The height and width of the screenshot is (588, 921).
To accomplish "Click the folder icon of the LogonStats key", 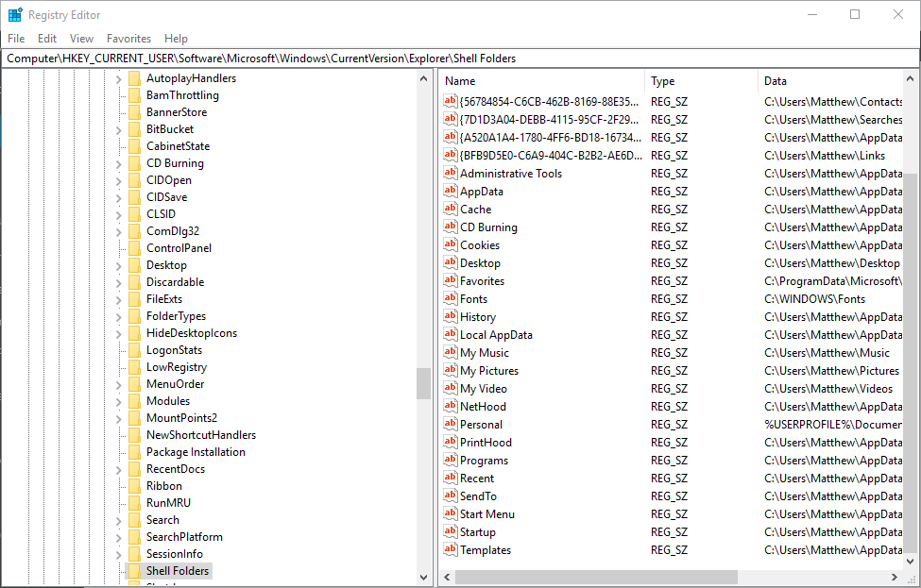I will coord(134,350).
